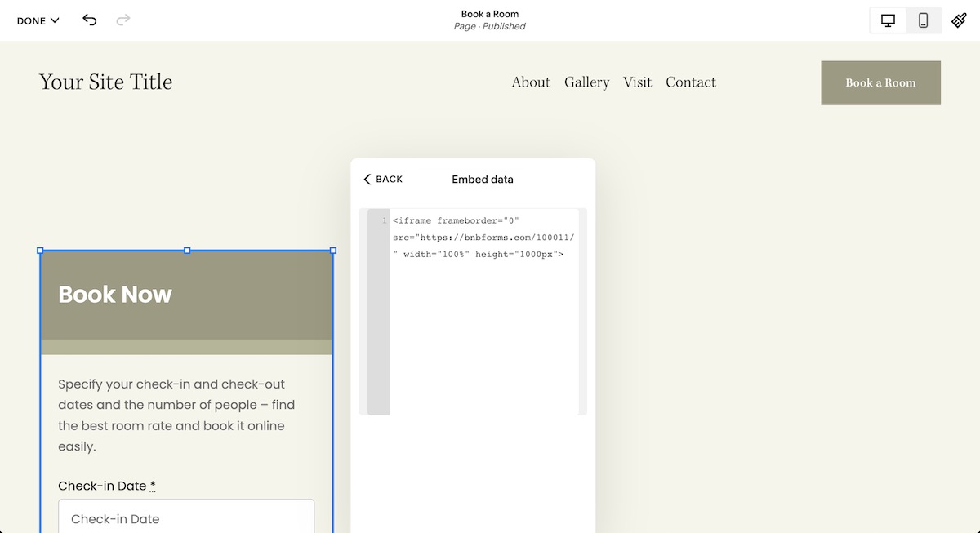This screenshot has height=533, width=980.
Task: Click line number 1 in code gutter
Action: [x=385, y=220]
